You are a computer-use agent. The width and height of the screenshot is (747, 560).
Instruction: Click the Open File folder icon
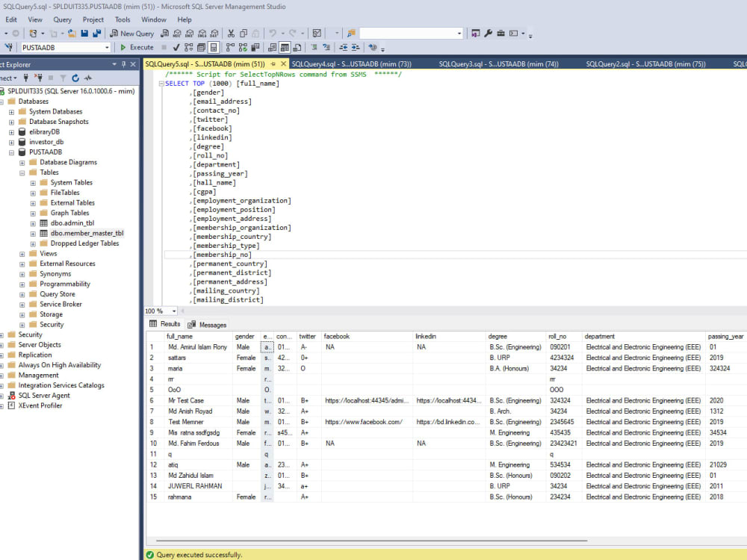tap(72, 34)
